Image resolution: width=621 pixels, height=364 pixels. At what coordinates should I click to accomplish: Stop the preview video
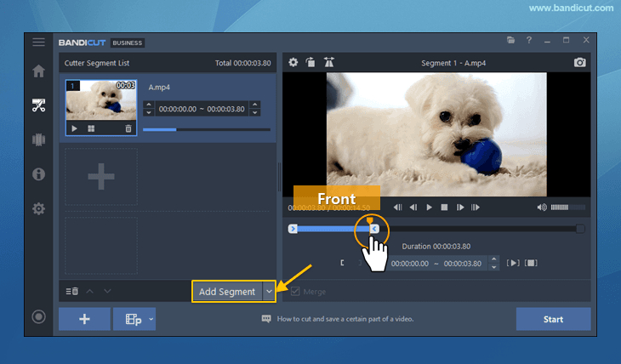coord(444,208)
